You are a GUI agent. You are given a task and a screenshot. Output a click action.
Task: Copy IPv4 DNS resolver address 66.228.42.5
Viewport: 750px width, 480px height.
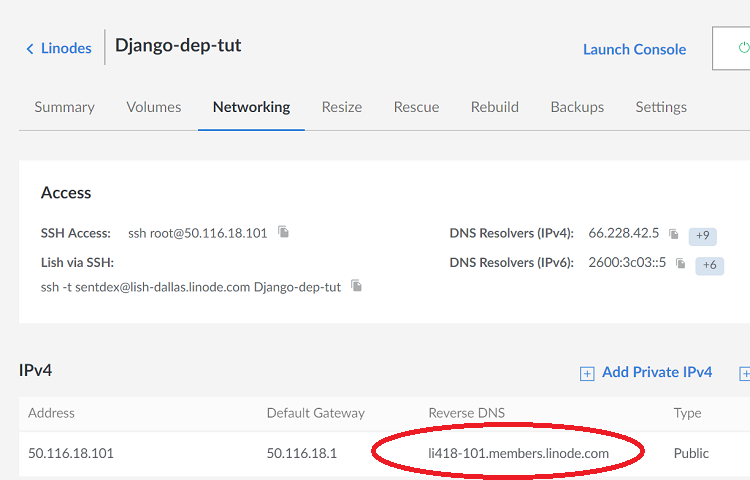tap(673, 234)
